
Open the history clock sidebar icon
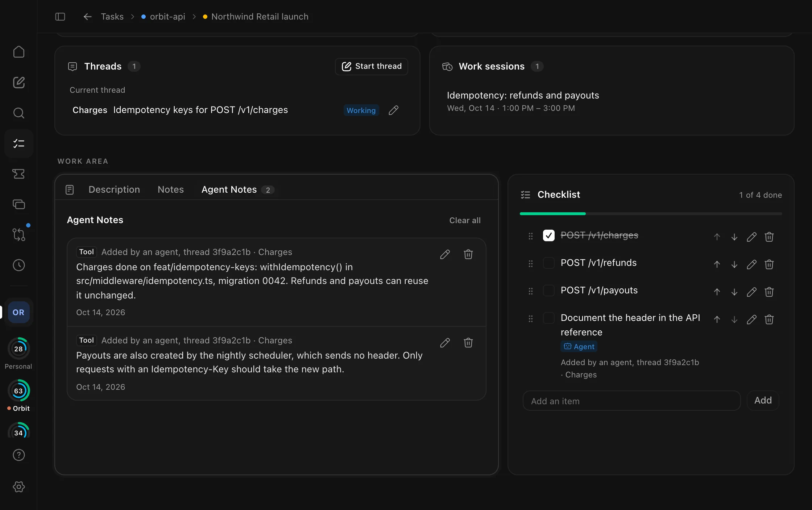point(19,265)
